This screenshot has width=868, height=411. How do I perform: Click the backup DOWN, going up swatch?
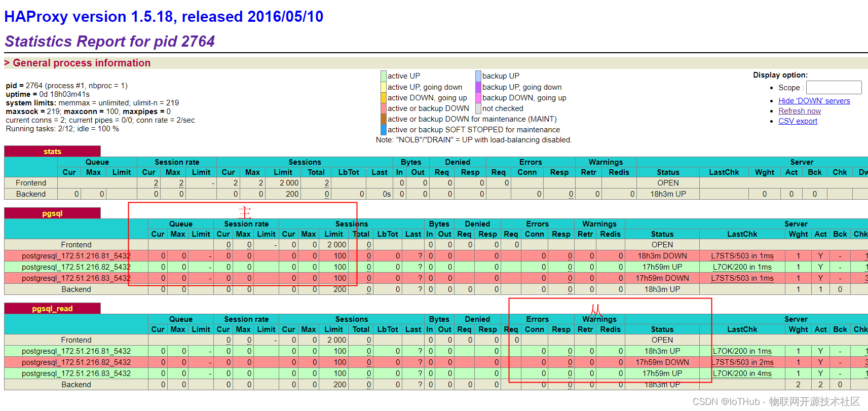pos(478,97)
